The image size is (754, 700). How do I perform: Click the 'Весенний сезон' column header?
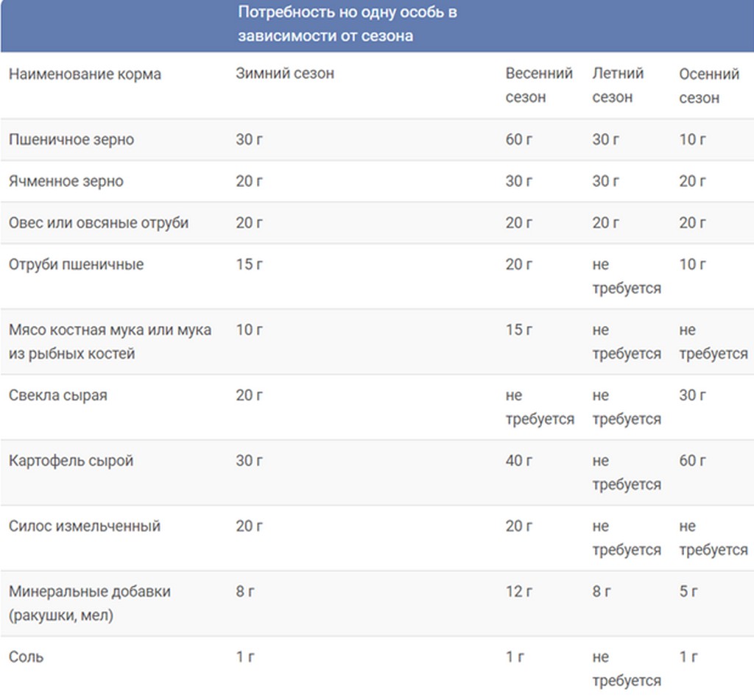coord(539,85)
